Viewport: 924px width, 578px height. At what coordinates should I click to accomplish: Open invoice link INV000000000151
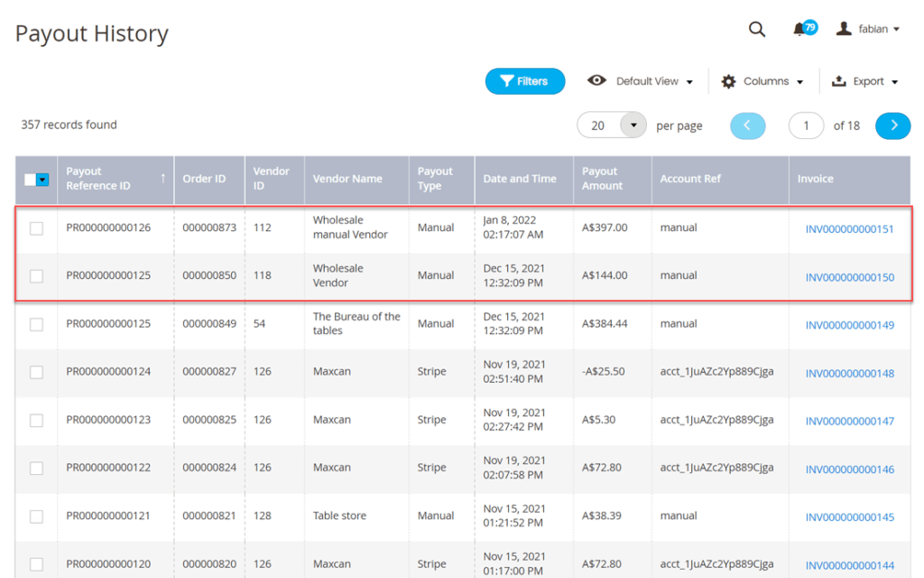pyautogui.click(x=849, y=228)
